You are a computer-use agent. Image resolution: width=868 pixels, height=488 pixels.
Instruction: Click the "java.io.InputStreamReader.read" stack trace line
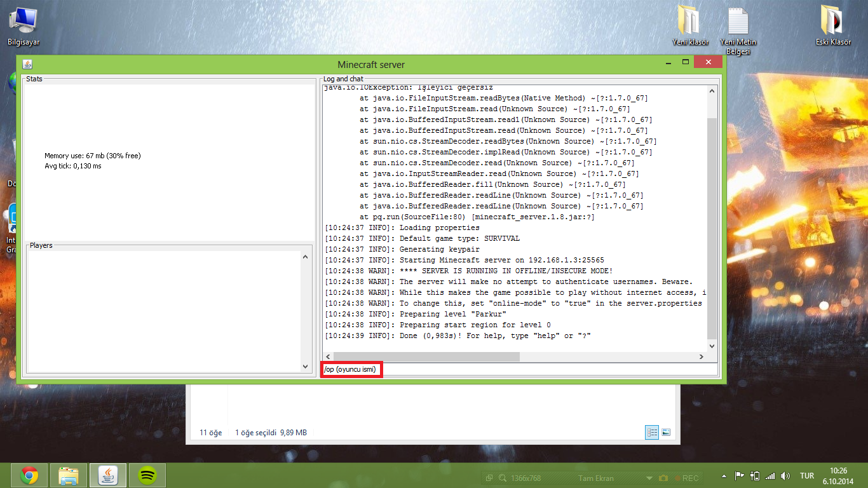(499, 174)
